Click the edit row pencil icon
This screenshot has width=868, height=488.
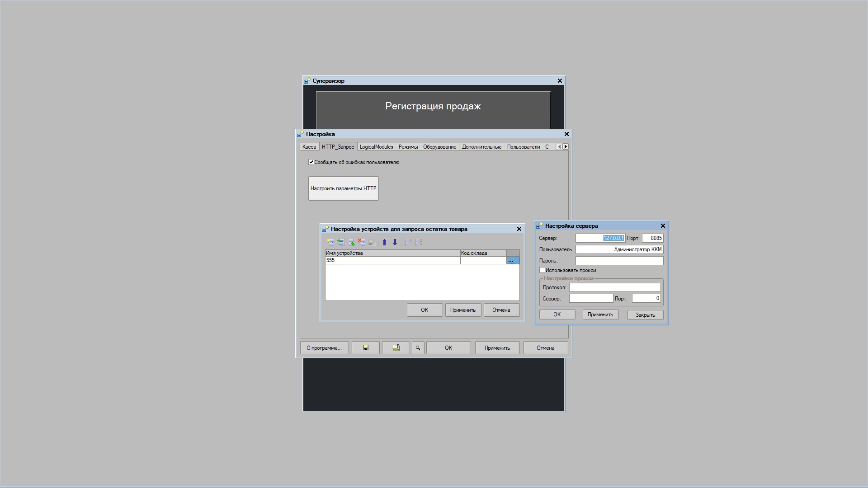pyautogui.click(x=351, y=242)
